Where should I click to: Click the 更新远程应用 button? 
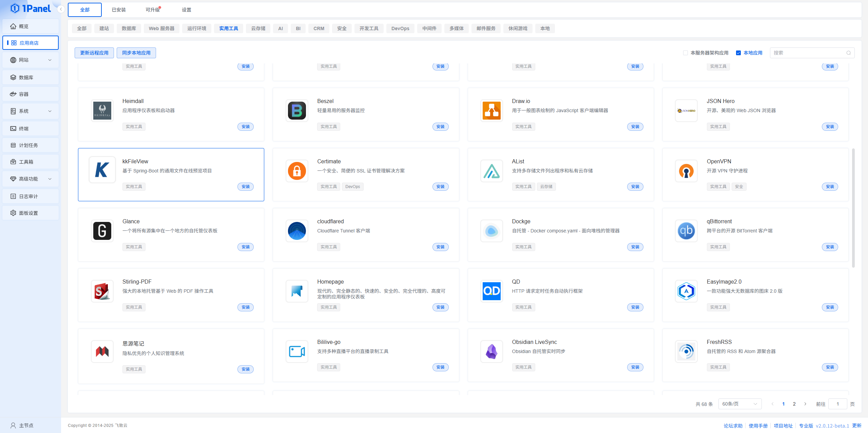click(x=94, y=53)
